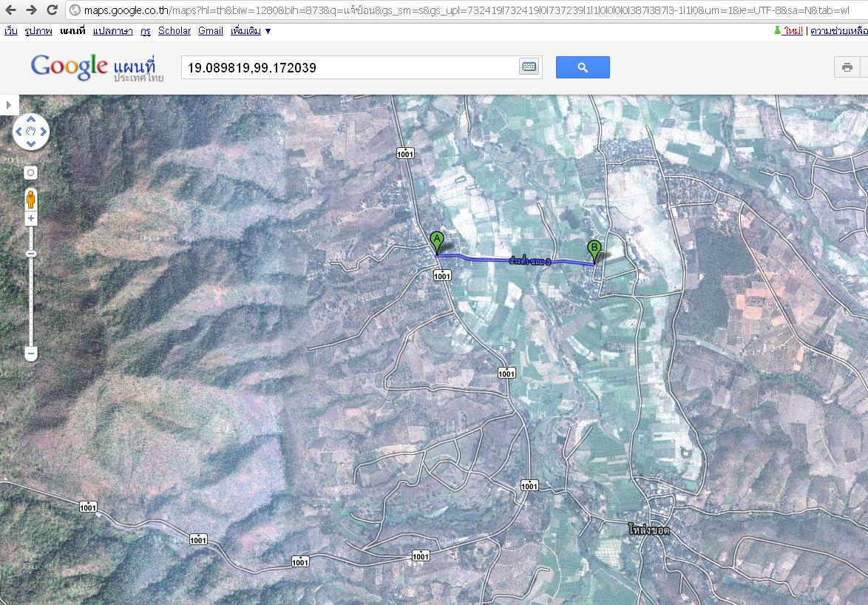This screenshot has width=868, height=605.
Task: Open the เพิ่มเติม more dropdown
Action: [x=251, y=31]
